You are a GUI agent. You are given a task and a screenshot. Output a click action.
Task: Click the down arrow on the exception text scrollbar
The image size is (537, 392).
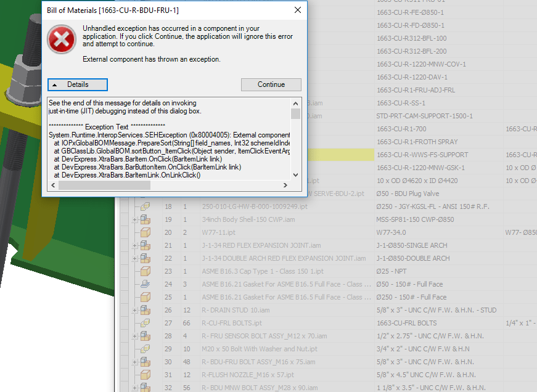tap(295, 174)
